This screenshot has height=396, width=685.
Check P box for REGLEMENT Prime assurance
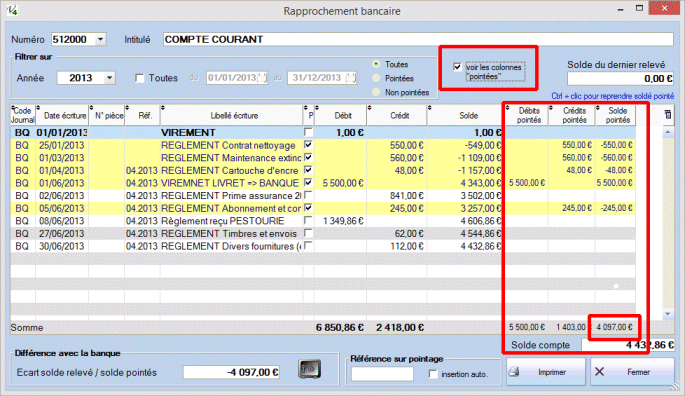click(308, 195)
